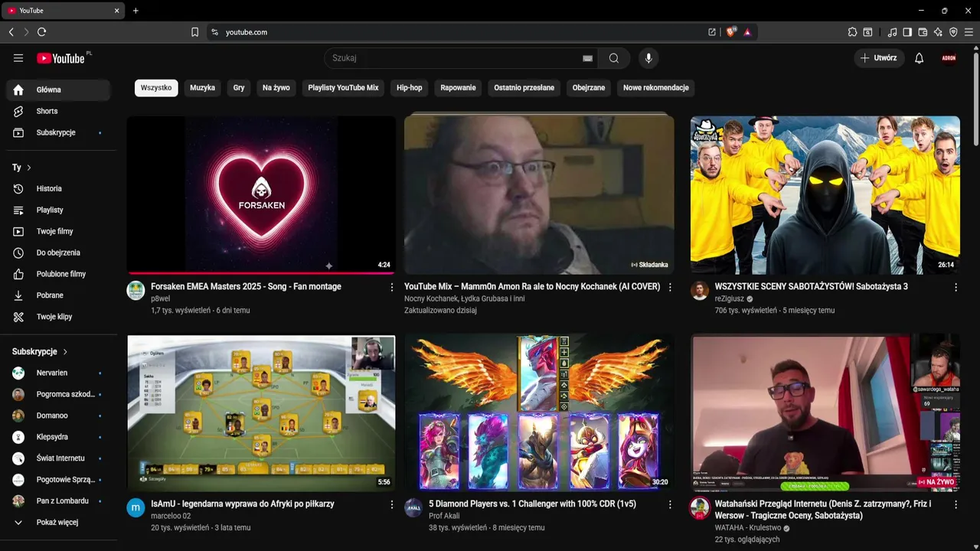980x551 pixels.
Task: Open the notifications bell
Action: [x=920, y=58]
